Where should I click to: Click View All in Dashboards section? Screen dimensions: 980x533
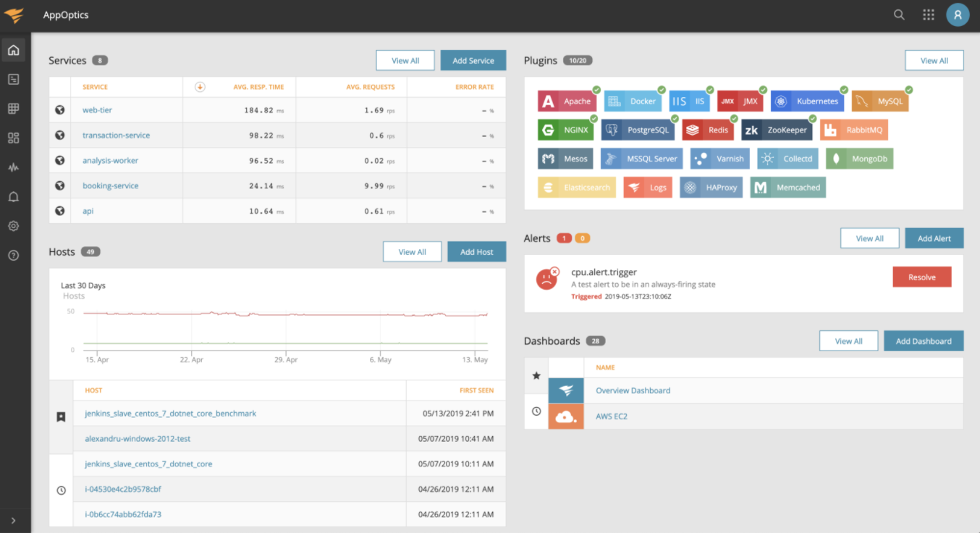(x=849, y=341)
